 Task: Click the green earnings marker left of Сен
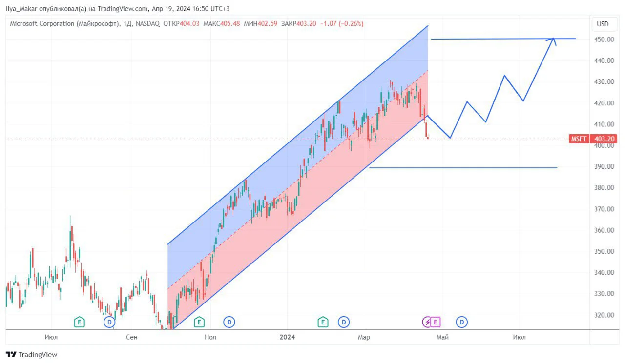click(x=79, y=322)
